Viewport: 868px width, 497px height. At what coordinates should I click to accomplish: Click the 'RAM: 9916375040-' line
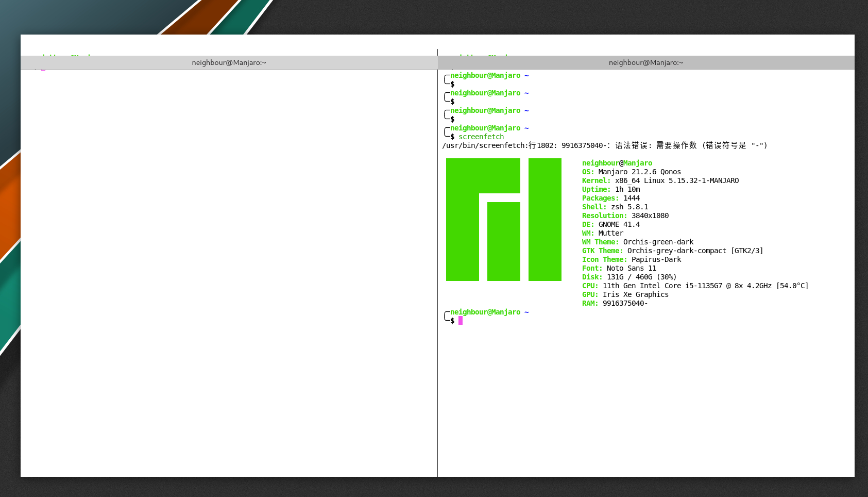(x=615, y=303)
